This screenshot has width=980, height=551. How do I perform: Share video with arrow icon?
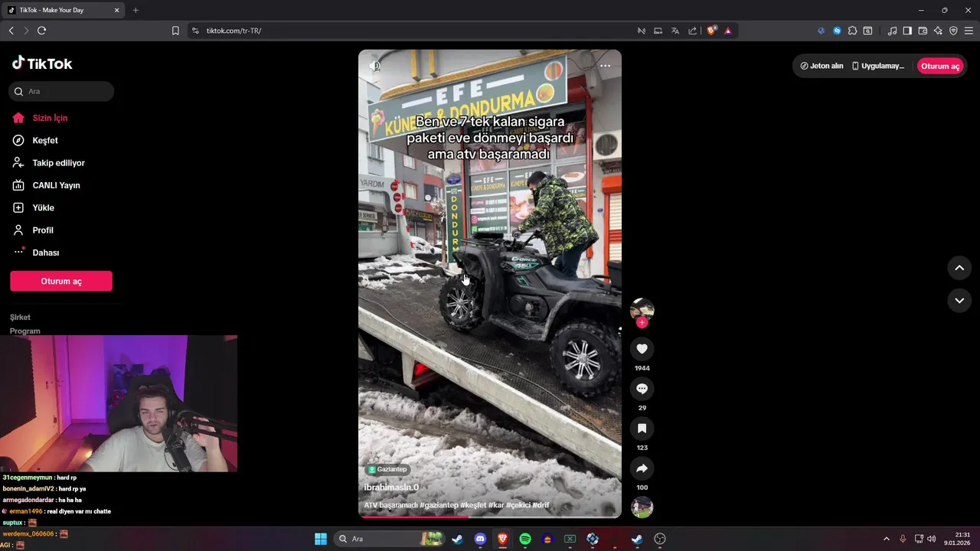[642, 468]
